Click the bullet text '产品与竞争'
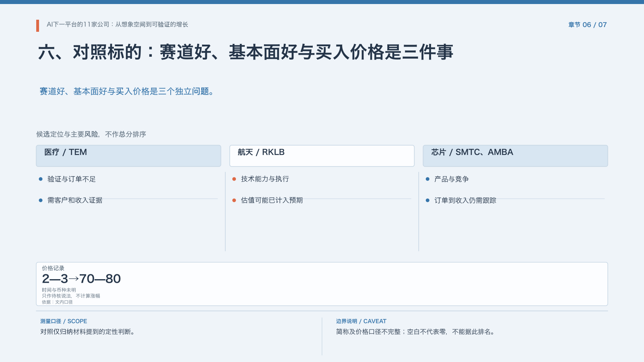The image size is (644, 362). [452, 179]
